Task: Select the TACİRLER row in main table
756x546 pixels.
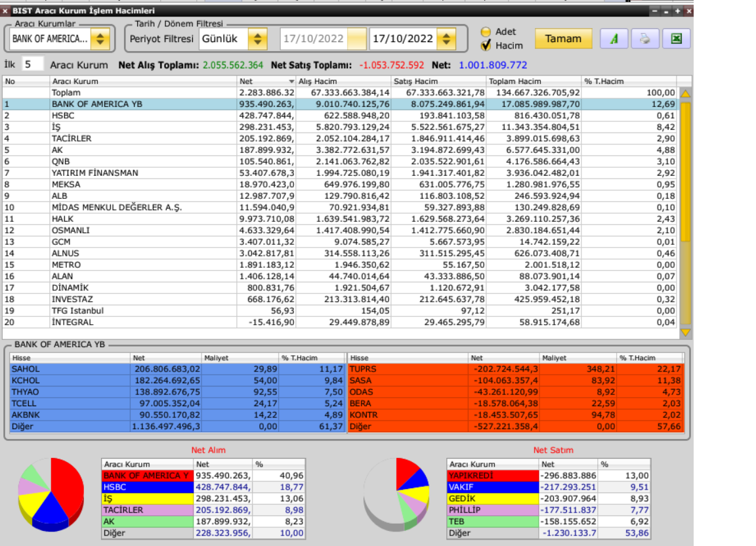Action: [340, 138]
